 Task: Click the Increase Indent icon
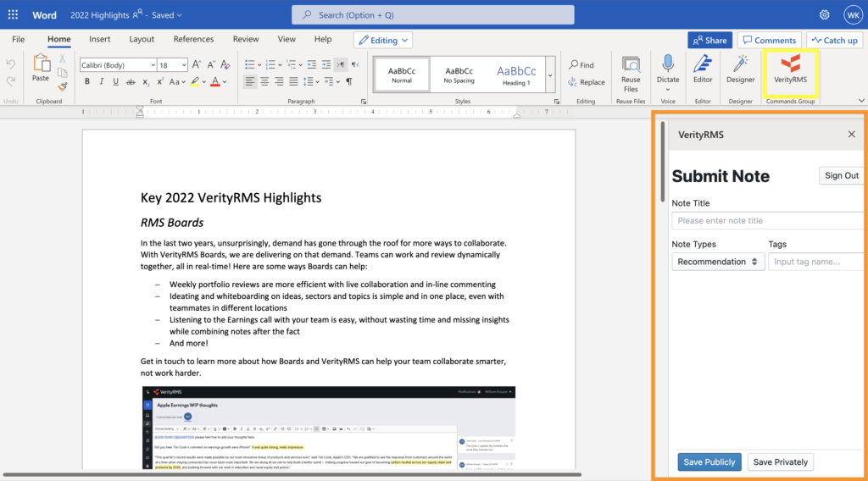326,64
